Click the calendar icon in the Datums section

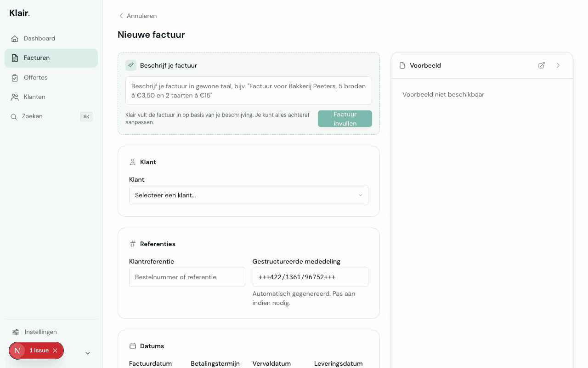tap(132, 346)
